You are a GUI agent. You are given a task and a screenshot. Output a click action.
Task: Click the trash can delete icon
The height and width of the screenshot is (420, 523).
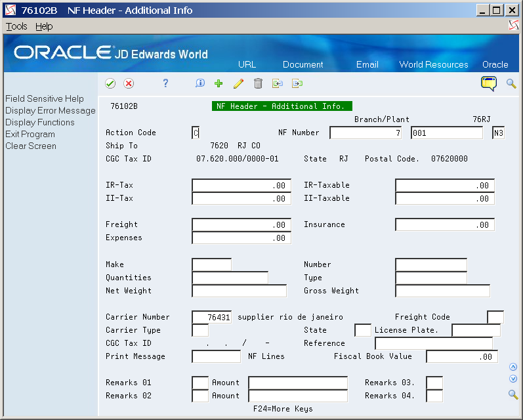pos(258,83)
